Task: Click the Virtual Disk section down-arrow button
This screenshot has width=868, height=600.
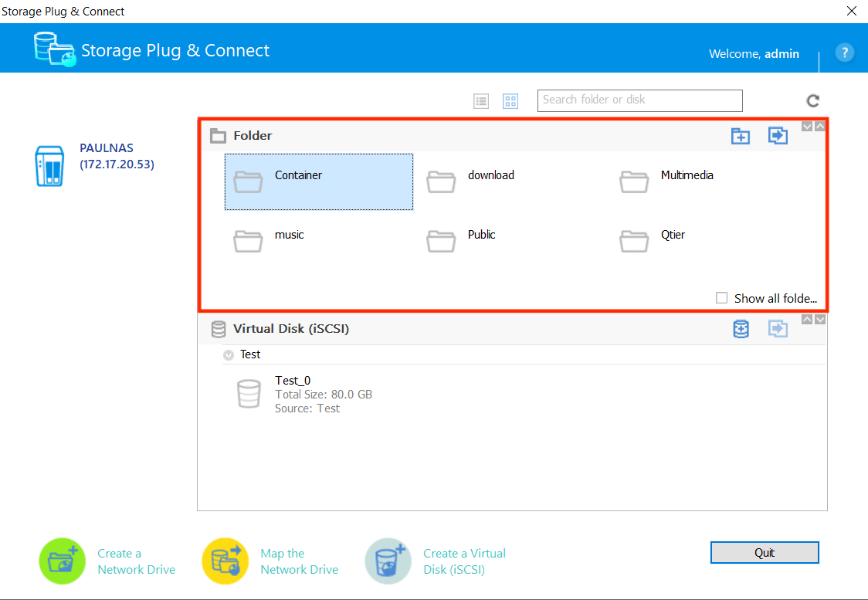Action: point(820,320)
